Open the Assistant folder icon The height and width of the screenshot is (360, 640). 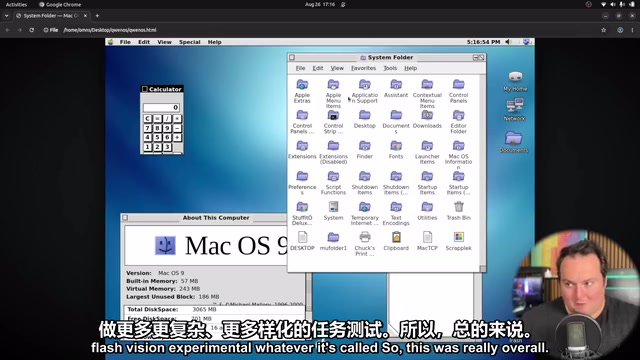coord(396,85)
